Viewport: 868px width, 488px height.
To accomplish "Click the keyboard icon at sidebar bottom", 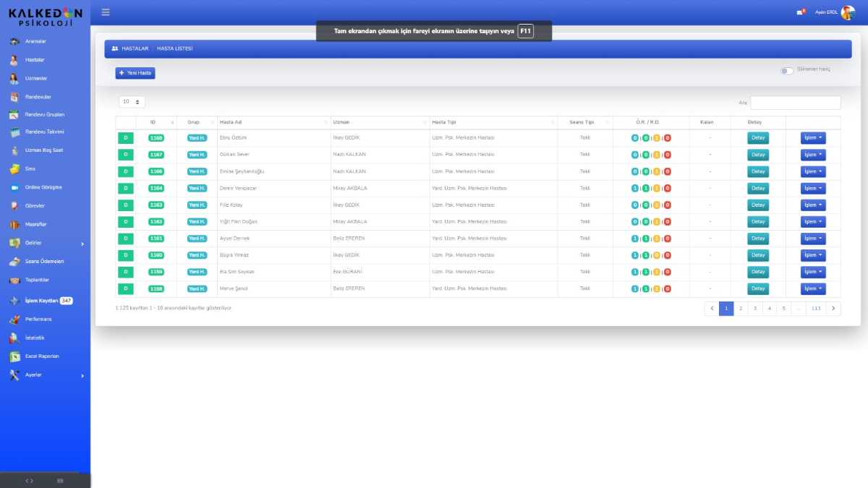I will point(60,481).
